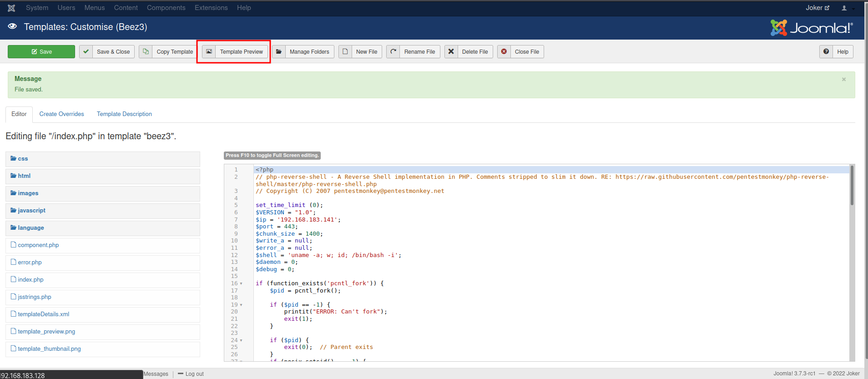Expand the html folder
The height and width of the screenshot is (379, 868).
point(103,176)
